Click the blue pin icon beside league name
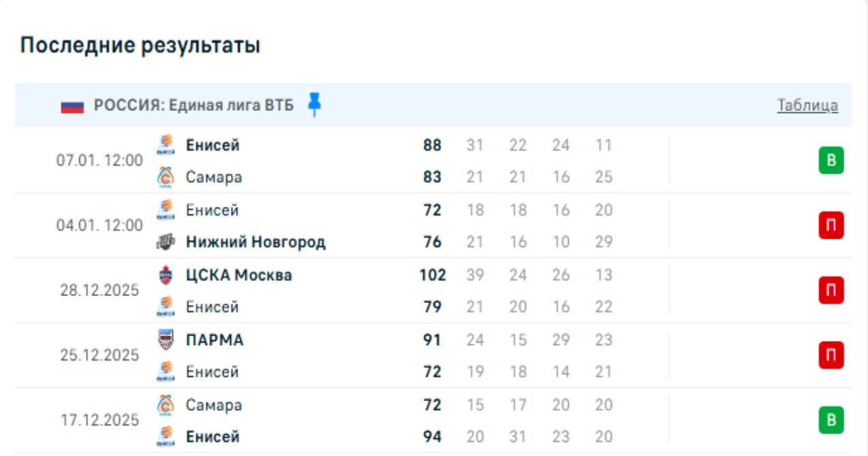This screenshot has width=868, height=456. (314, 105)
